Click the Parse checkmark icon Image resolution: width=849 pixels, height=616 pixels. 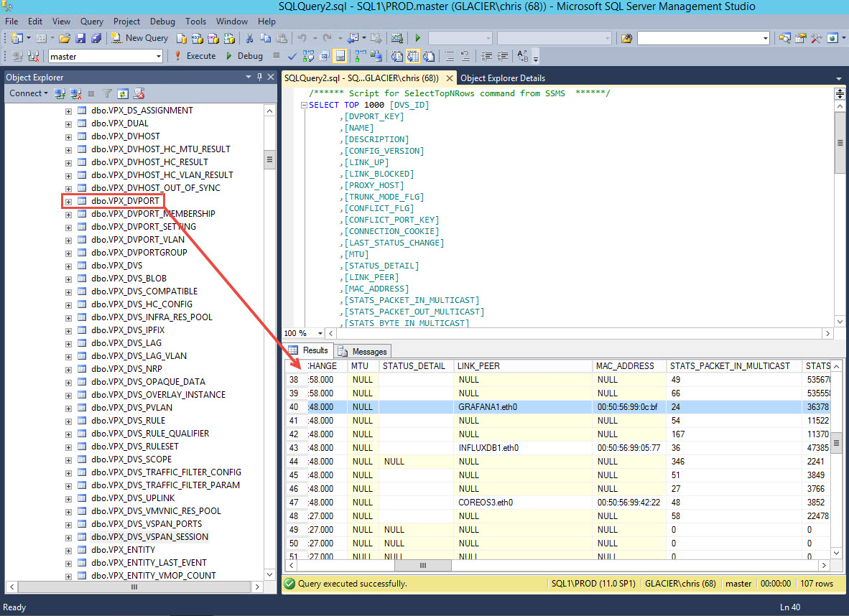click(x=292, y=56)
